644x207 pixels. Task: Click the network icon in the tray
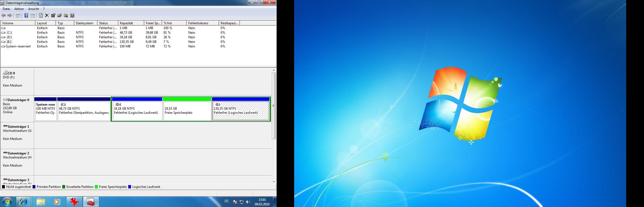coord(242,202)
